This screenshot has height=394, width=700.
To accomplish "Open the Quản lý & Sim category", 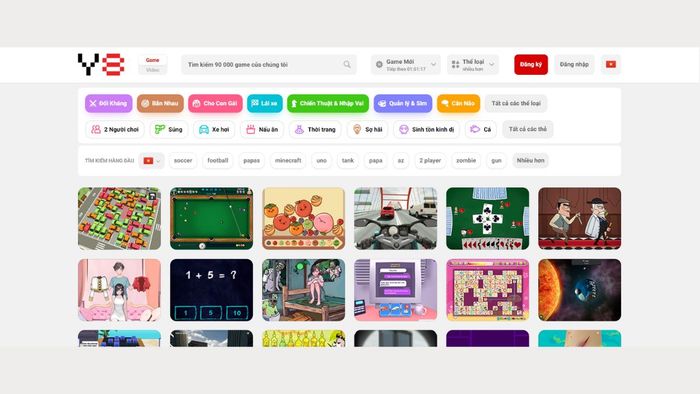I will pos(403,103).
